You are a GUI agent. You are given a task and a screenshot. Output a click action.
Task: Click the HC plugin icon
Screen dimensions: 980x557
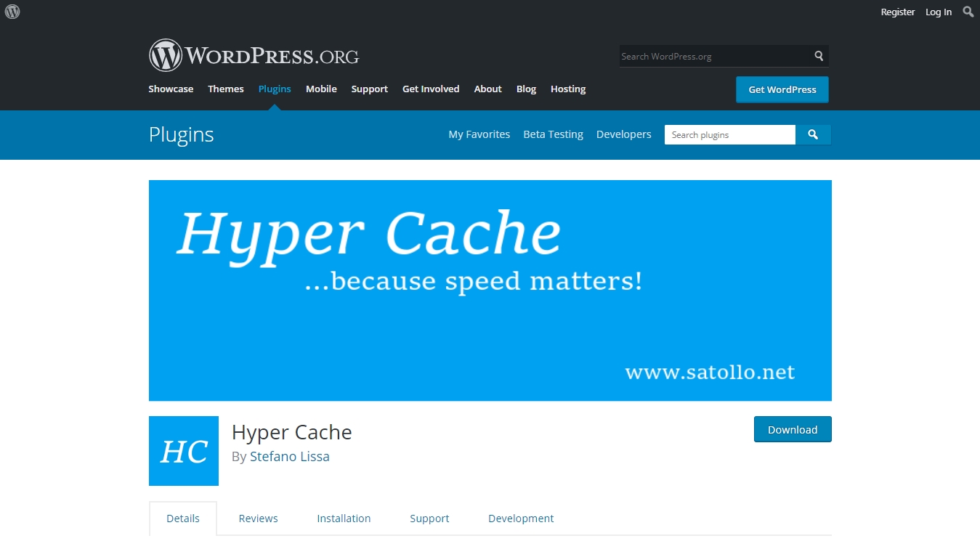pyautogui.click(x=184, y=451)
